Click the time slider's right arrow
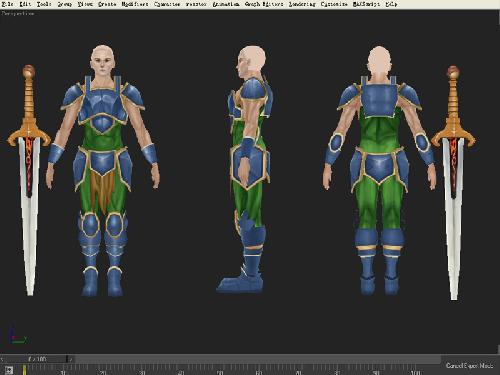 pos(71,359)
